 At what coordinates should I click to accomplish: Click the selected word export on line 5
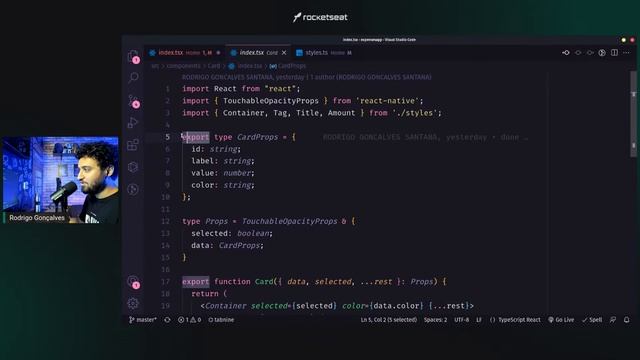click(196, 137)
